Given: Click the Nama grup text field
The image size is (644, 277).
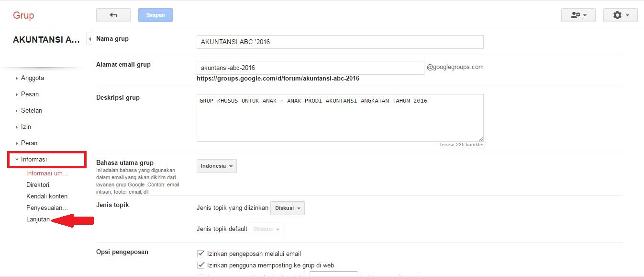Looking at the screenshot, I should (340, 42).
